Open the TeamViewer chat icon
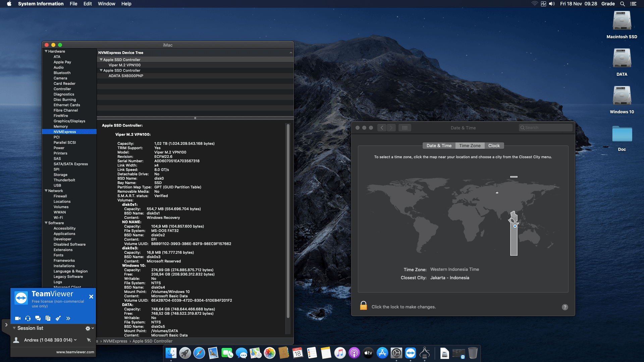 (38, 318)
